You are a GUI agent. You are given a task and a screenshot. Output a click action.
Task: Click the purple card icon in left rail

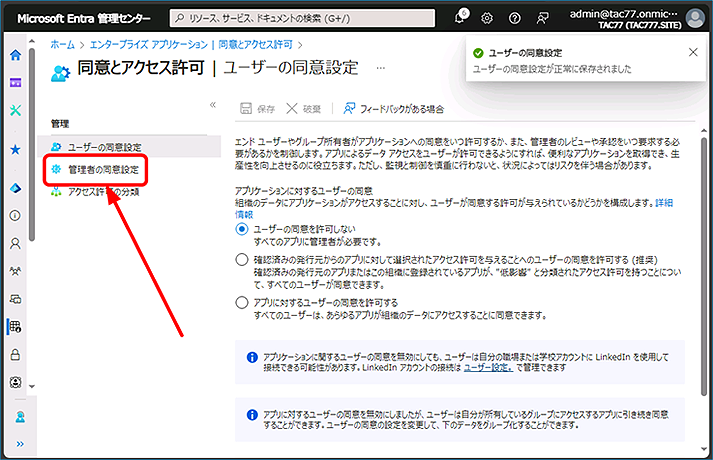point(15,83)
